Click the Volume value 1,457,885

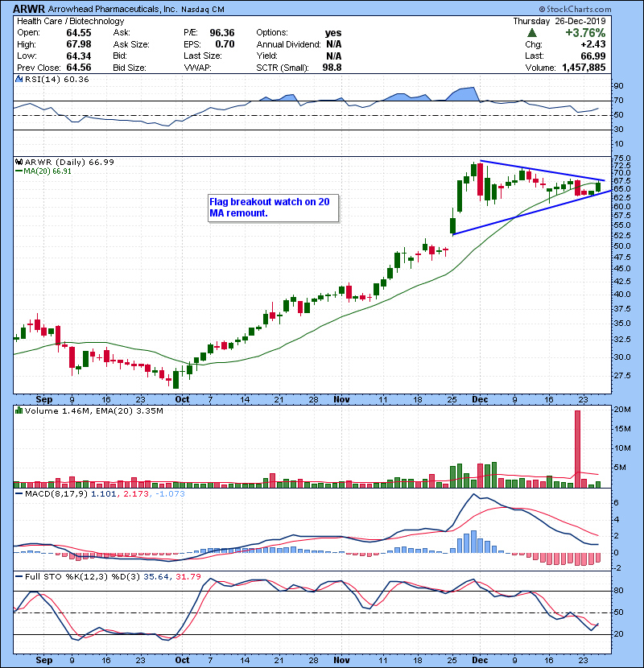(584, 68)
